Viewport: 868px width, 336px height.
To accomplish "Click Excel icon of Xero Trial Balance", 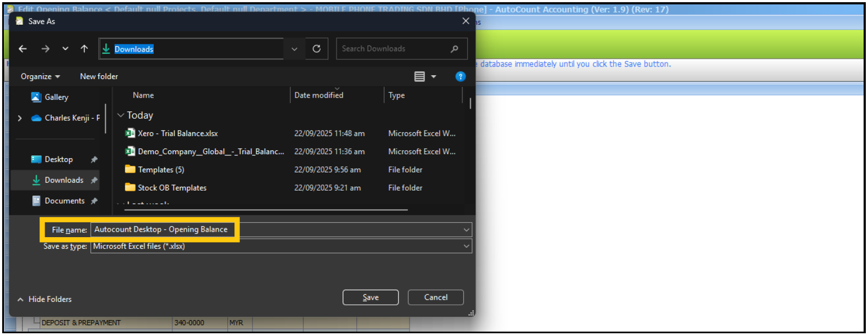I will [130, 133].
